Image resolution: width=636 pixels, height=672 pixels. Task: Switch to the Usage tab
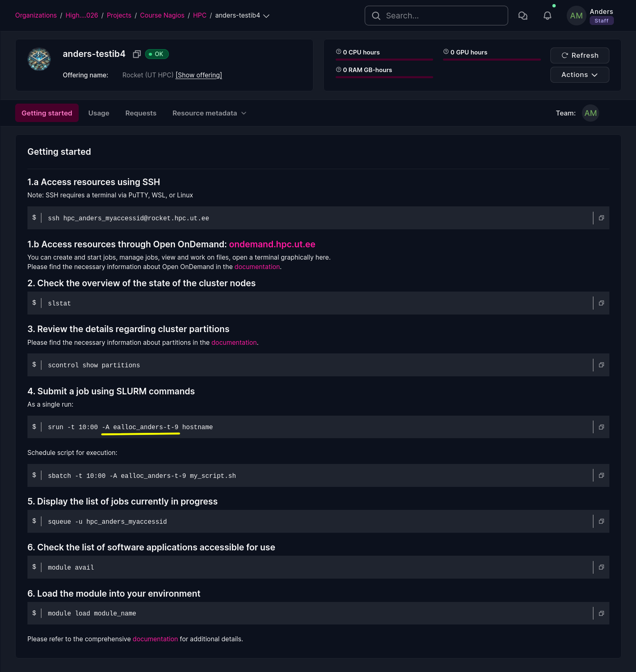[x=99, y=113]
